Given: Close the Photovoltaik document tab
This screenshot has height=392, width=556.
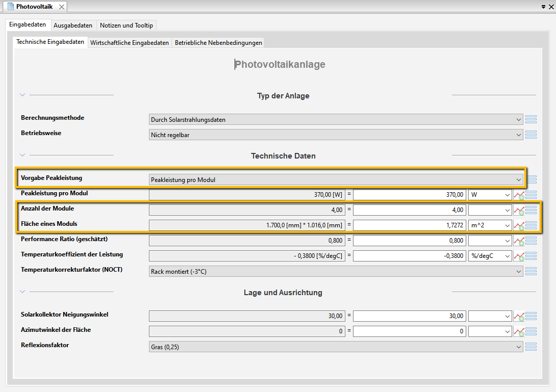Looking at the screenshot, I should [62, 7].
